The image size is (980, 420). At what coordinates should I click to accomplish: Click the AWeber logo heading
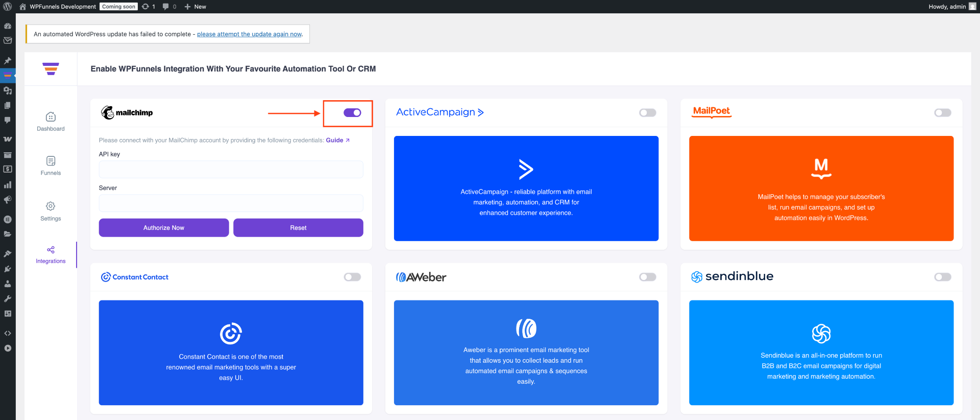[421, 277]
